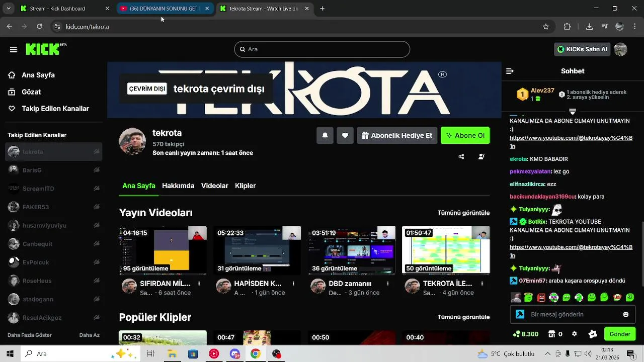
Task: Open File Explorer from taskbar
Action: (172, 353)
